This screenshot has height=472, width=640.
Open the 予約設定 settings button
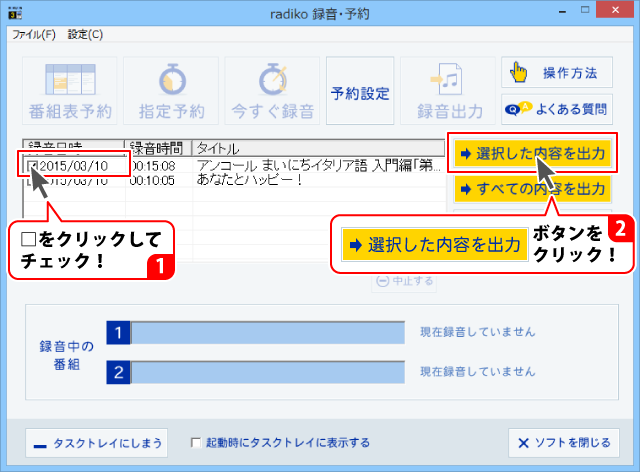pyautogui.click(x=360, y=91)
